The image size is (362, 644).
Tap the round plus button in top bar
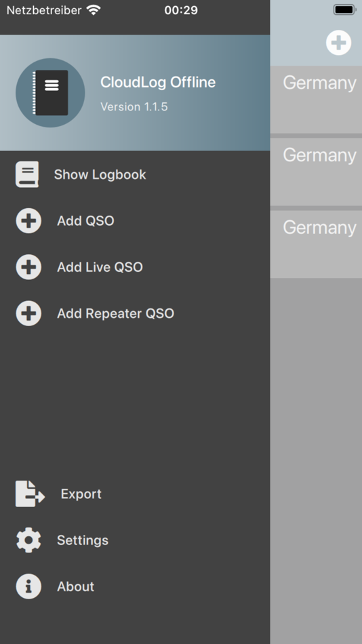[x=339, y=43]
